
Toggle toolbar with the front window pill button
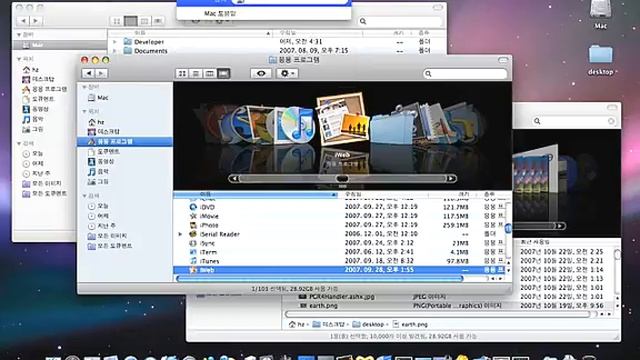pyautogui.click(x=503, y=60)
